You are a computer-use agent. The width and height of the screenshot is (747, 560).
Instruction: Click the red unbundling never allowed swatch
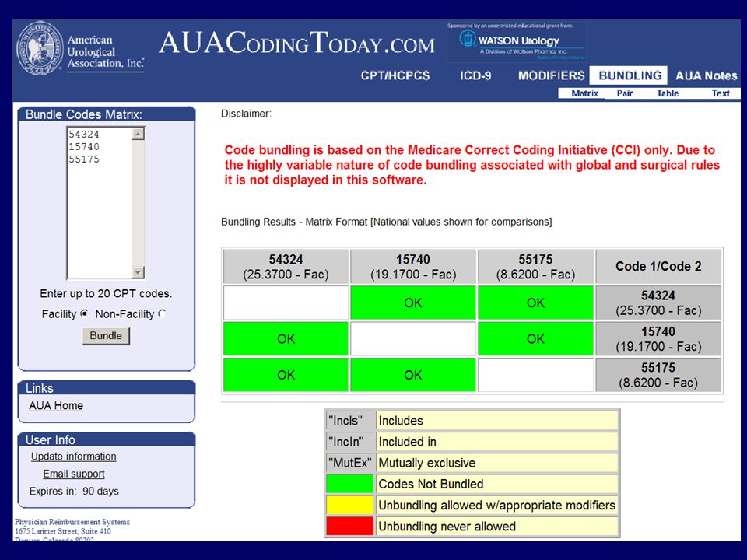pyautogui.click(x=349, y=527)
